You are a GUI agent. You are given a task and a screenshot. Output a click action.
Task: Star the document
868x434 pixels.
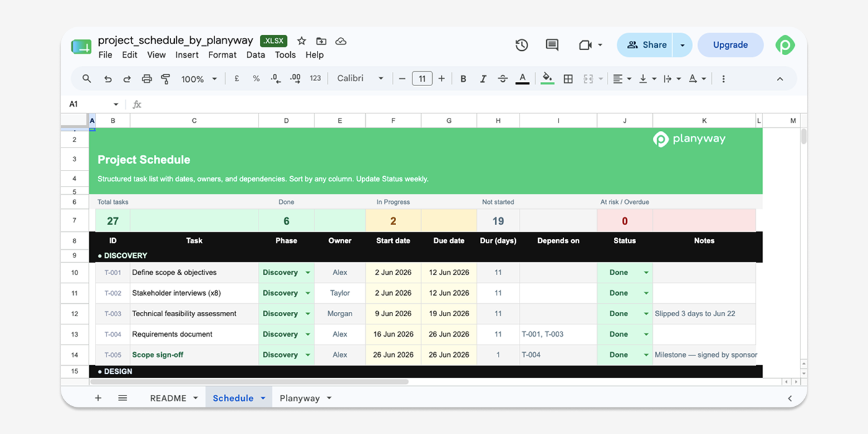click(301, 41)
